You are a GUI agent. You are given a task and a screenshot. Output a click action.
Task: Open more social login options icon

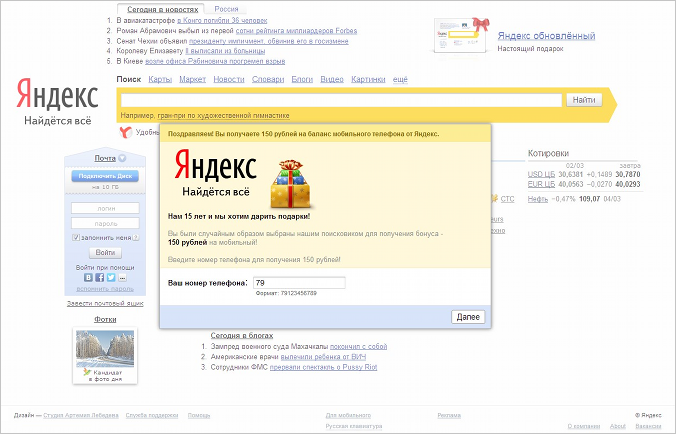tap(122, 278)
